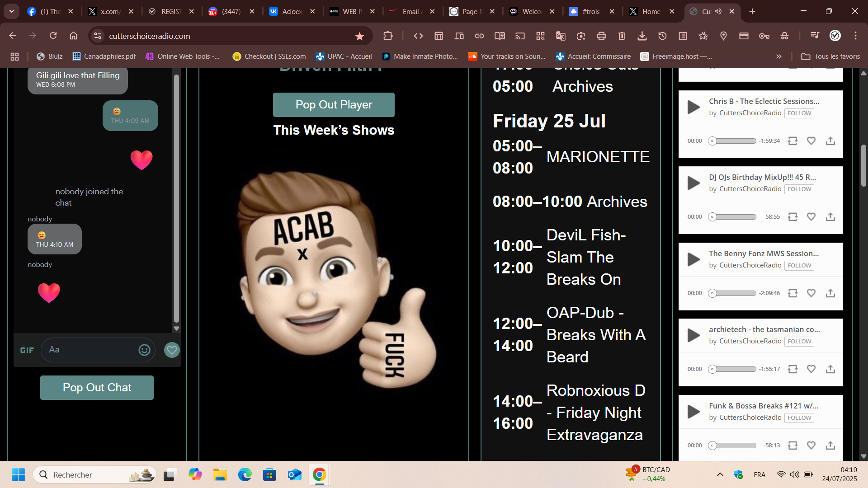The height and width of the screenshot is (488, 868).
Task: Click the Pop Out Chat button
Action: [97, 388]
